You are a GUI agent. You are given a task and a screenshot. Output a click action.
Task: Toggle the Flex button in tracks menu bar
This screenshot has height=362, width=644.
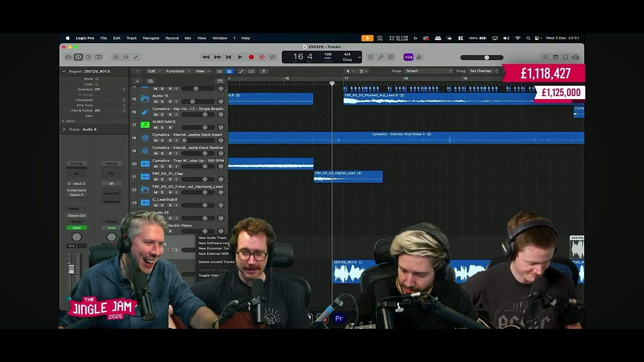tap(251, 71)
